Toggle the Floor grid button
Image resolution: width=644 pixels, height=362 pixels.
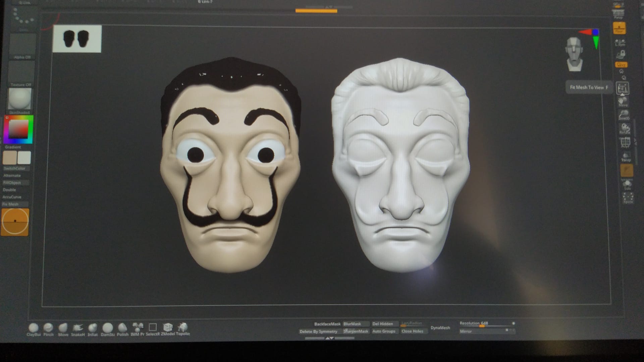[x=619, y=28]
